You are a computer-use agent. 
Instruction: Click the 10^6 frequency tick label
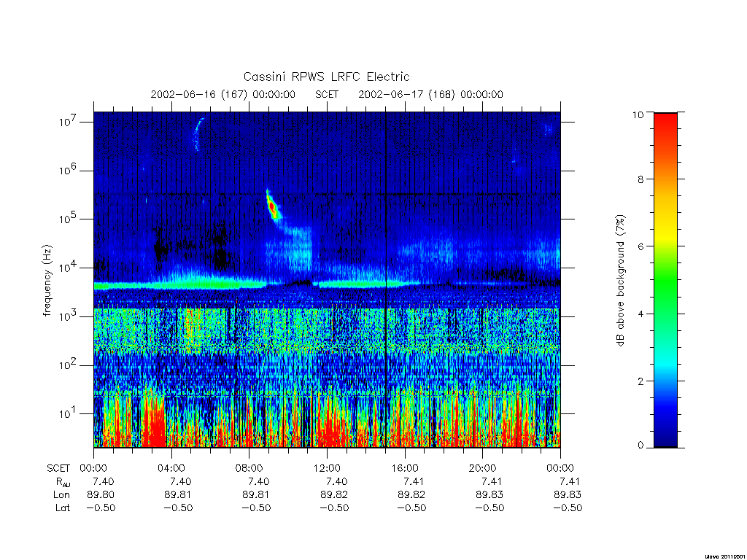[x=69, y=170]
